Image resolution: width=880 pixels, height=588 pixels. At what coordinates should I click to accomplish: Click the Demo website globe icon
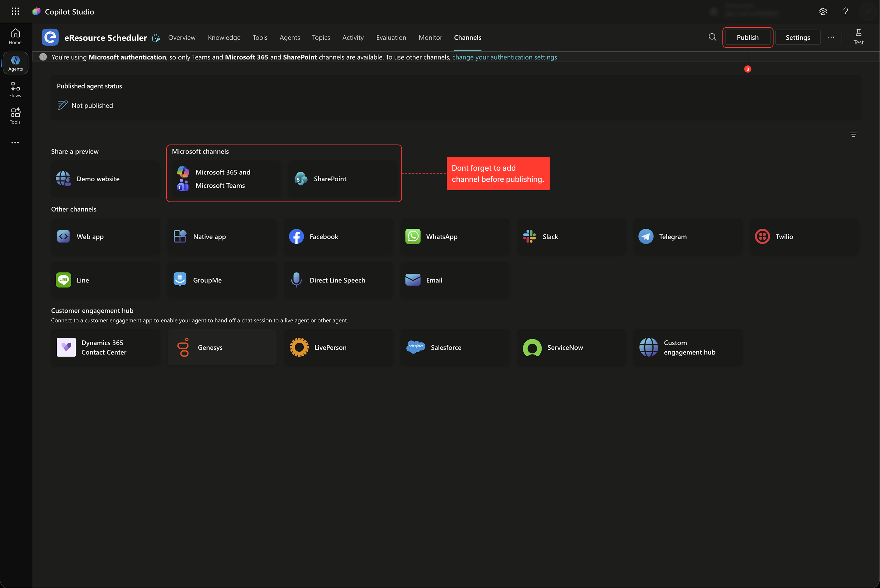63,179
